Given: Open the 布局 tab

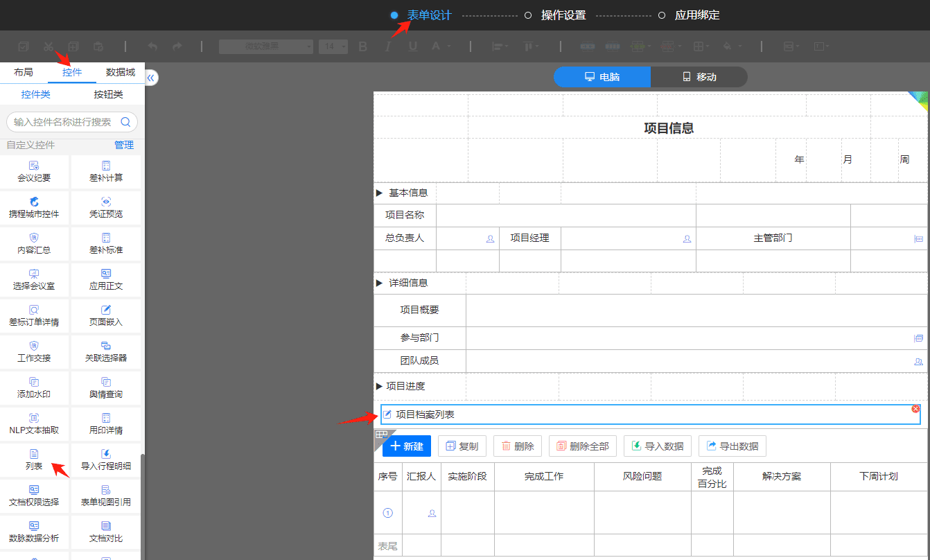Looking at the screenshot, I should point(24,72).
